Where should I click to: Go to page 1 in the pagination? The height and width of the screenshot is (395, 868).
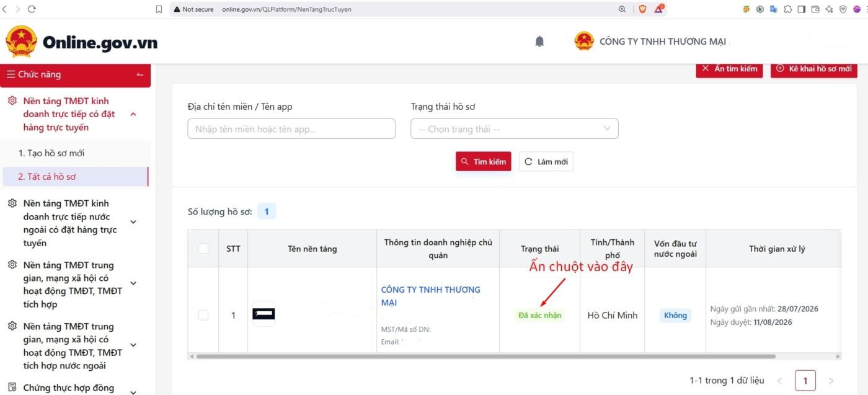tap(805, 380)
